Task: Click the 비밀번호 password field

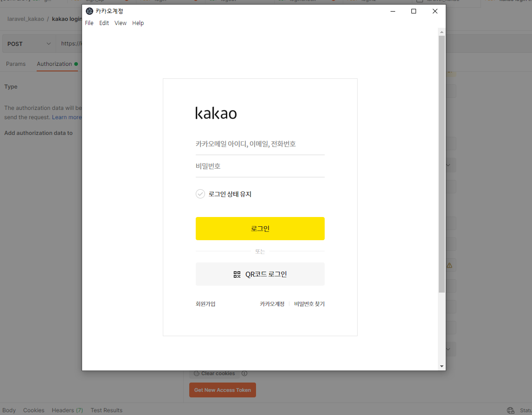Action: coord(260,166)
